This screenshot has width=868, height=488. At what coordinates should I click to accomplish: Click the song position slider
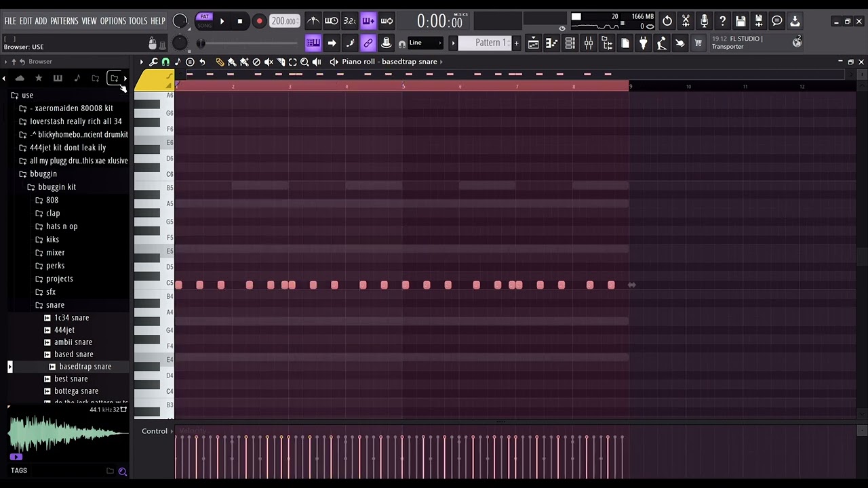tap(248, 43)
